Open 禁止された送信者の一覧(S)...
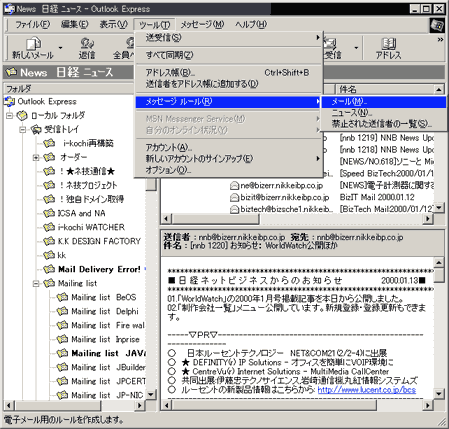449x429 pixels. click(x=383, y=124)
